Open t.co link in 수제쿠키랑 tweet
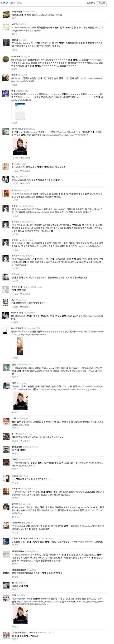The image size is (114, 644). [51, 15]
